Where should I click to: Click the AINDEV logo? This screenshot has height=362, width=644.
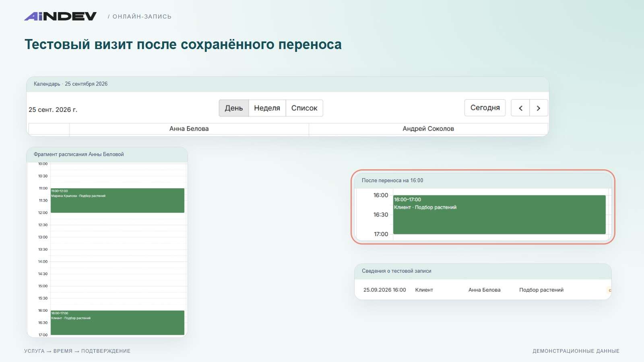60,16
